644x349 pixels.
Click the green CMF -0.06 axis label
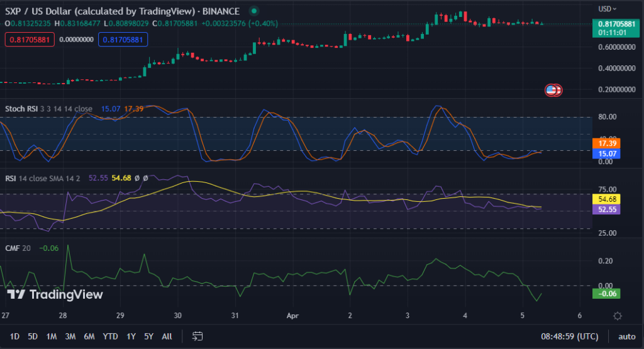coord(606,294)
